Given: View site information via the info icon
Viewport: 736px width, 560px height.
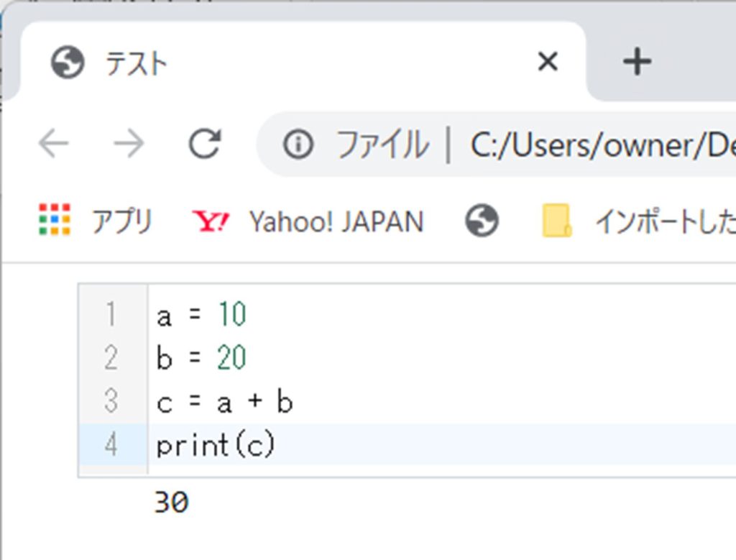Looking at the screenshot, I should click(298, 145).
